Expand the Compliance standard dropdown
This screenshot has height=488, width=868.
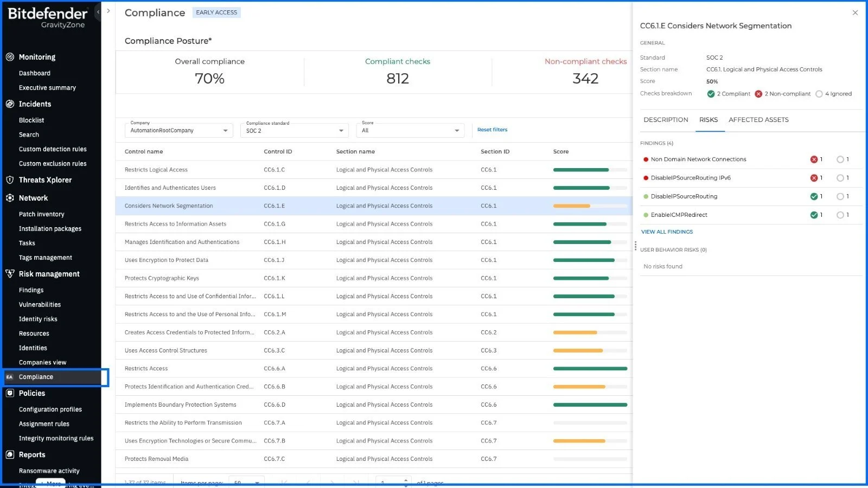click(294, 131)
